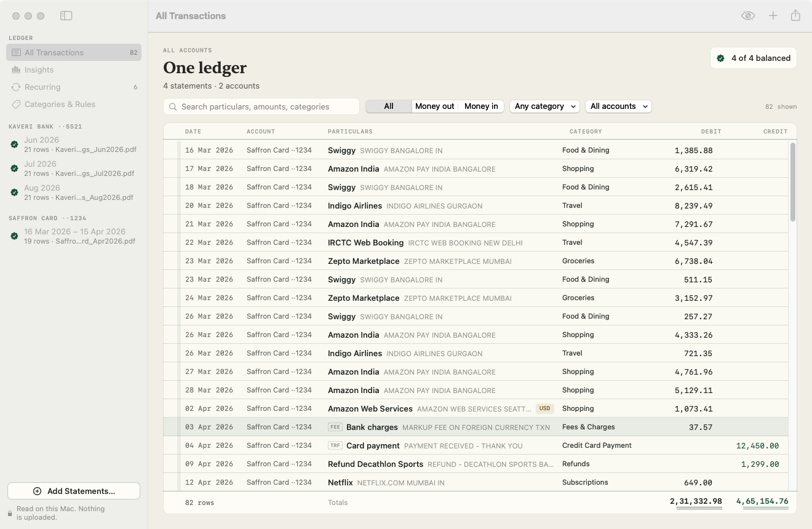Sort by CREDIT column header
812x529 pixels.
click(x=775, y=132)
